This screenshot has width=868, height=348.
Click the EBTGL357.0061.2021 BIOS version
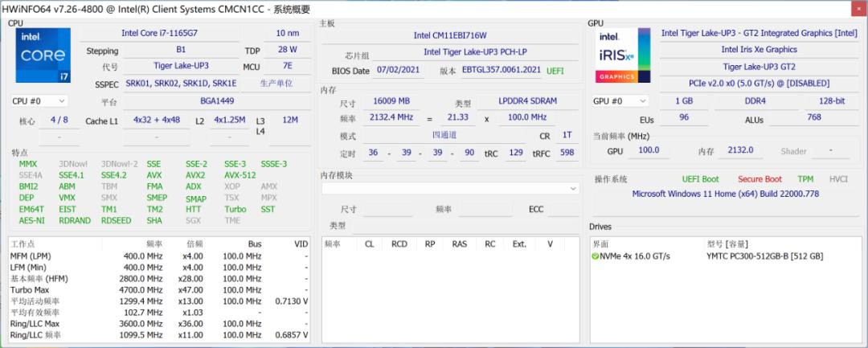pos(502,70)
